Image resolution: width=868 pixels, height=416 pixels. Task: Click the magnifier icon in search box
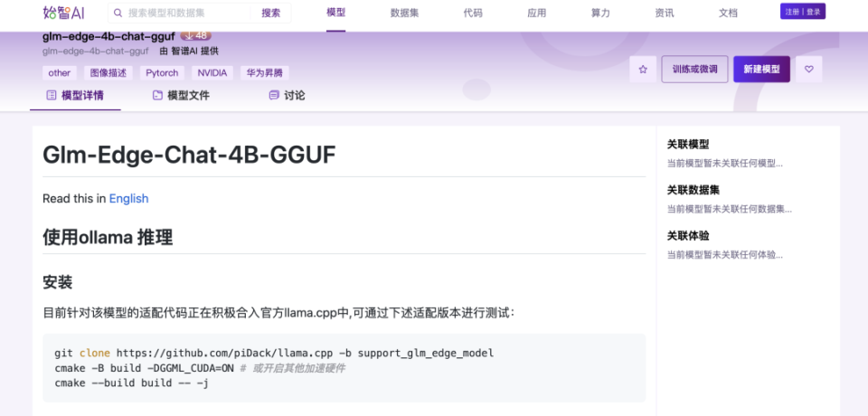pyautogui.click(x=118, y=13)
